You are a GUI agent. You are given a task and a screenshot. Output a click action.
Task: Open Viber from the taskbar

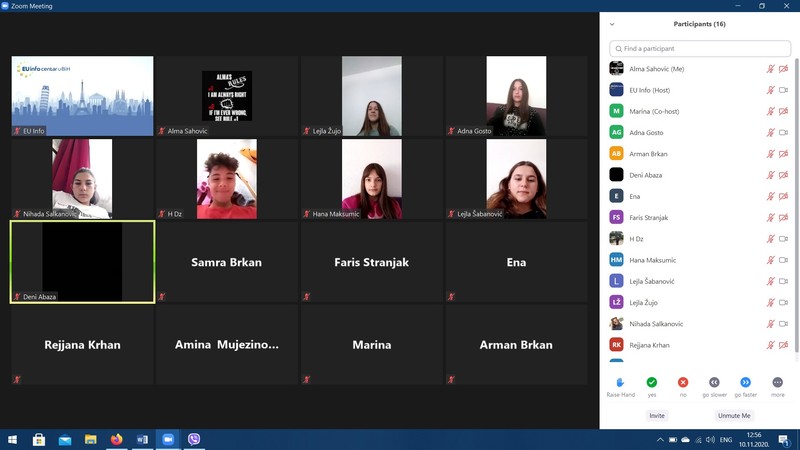(x=194, y=439)
